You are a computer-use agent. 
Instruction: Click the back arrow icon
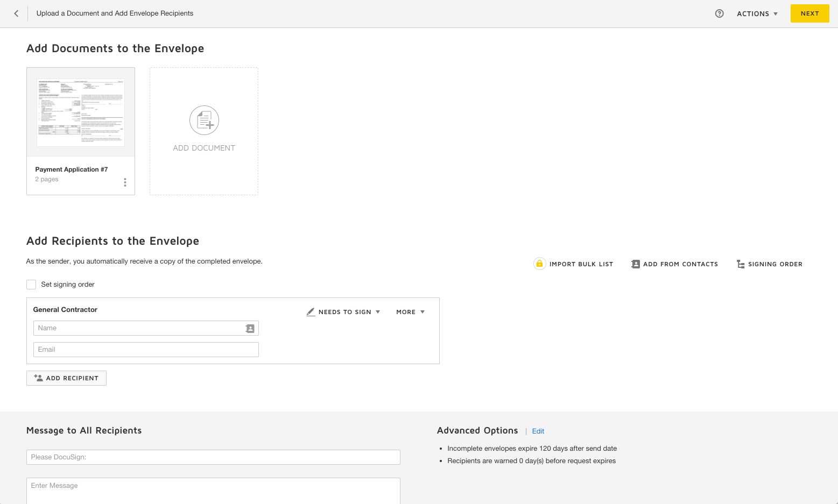(x=16, y=13)
